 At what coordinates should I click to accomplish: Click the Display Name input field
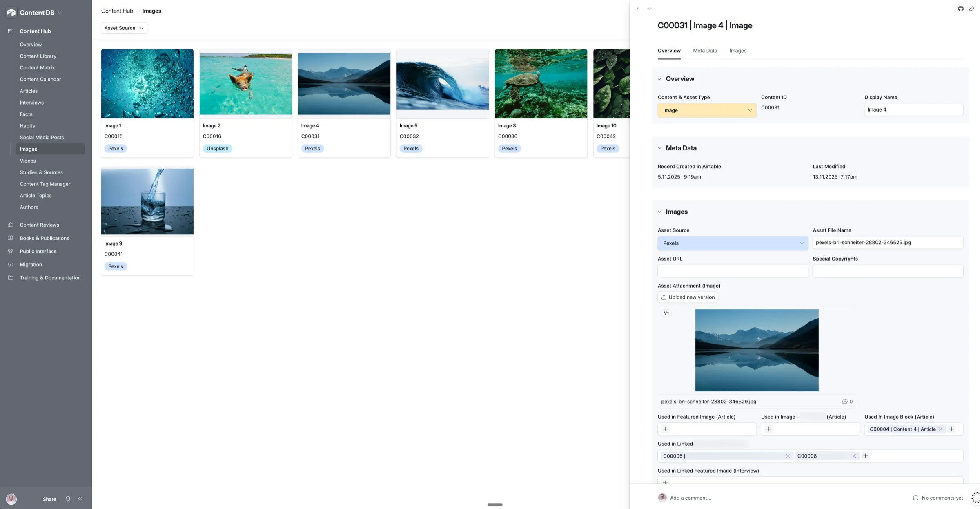(913, 109)
